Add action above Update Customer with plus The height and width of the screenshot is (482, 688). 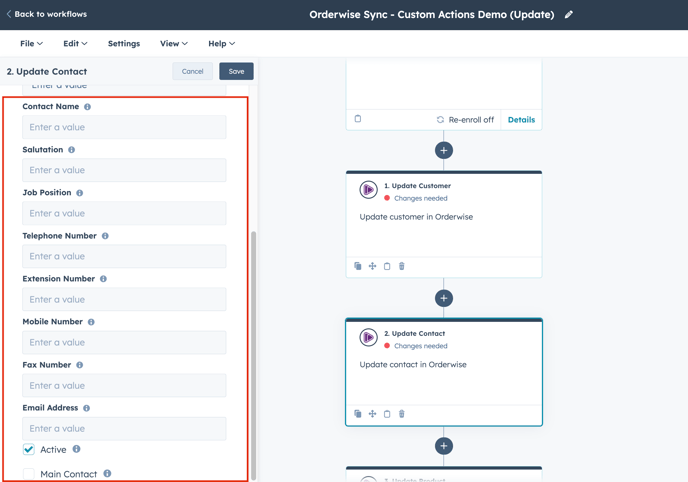444,150
